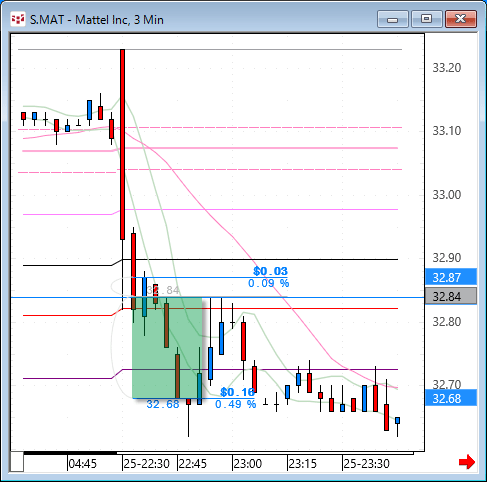Click the tall red candlestick at 25-22:30

tap(122, 144)
